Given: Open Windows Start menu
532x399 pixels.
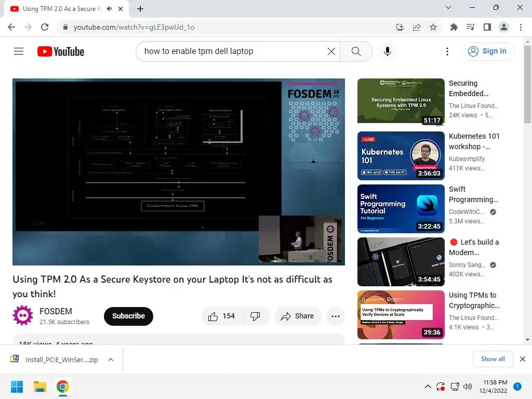Looking at the screenshot, I should [17, 387].
